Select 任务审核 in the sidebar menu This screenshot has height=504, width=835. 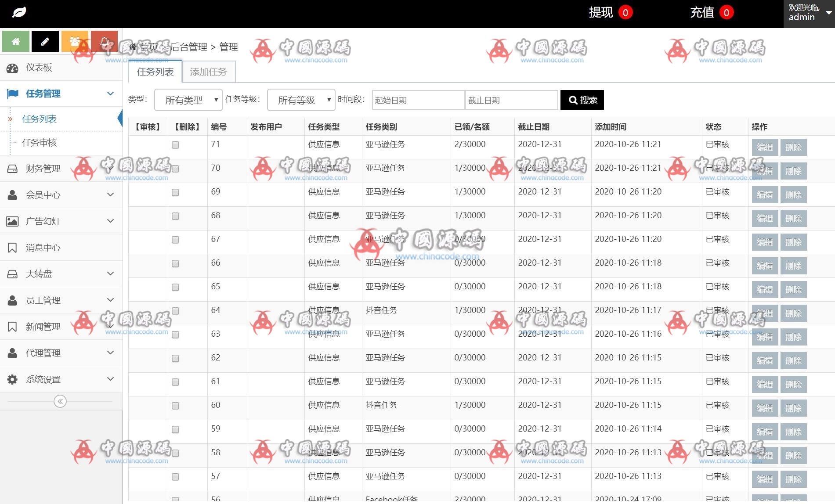(40, 143)
